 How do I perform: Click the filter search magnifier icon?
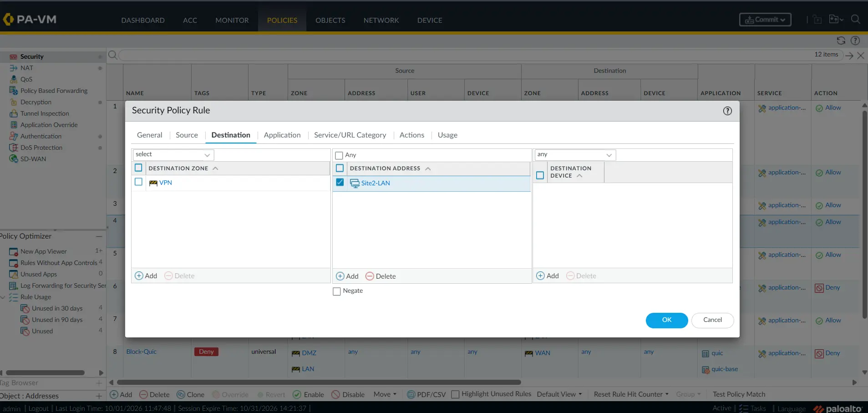point(112,55)
